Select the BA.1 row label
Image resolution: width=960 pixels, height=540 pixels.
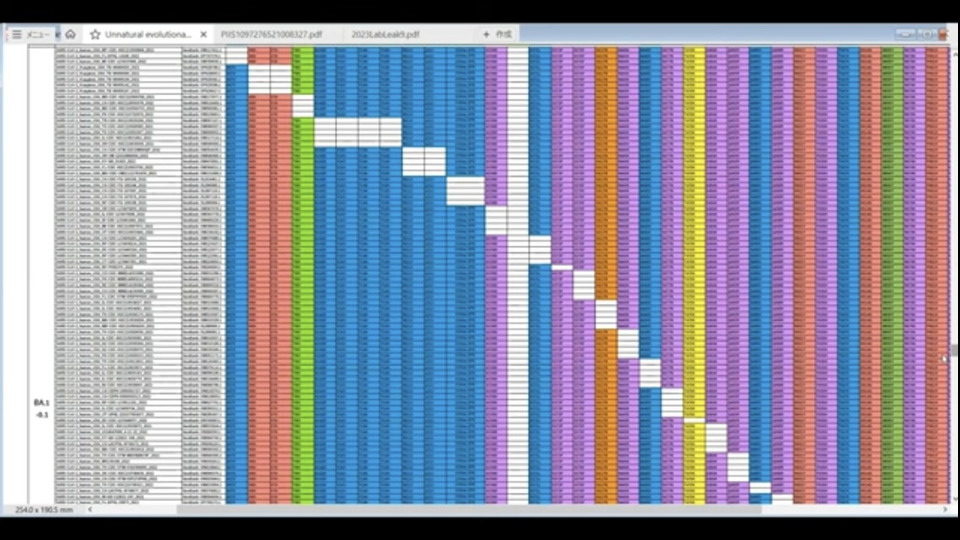tap(41, 402)
